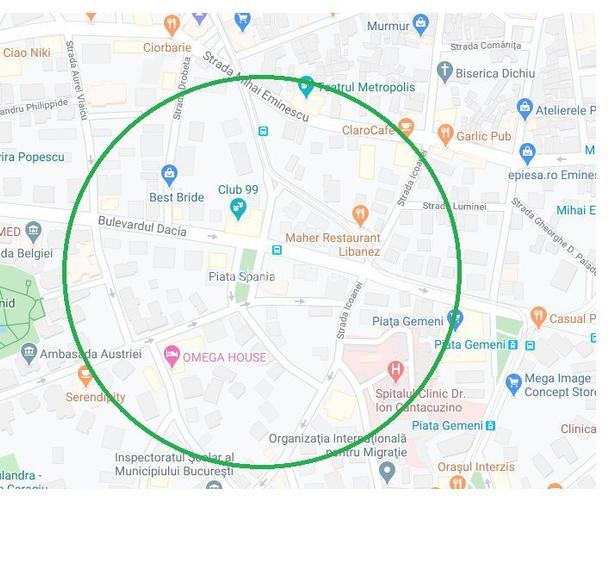
Task: Open the Organizația Internațională pentru Migrație pin
Action: (x=387, y=472)
